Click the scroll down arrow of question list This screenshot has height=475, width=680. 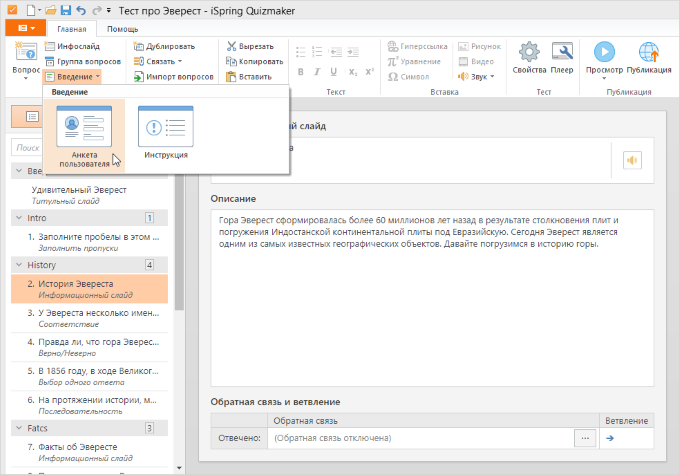(179, 468)
